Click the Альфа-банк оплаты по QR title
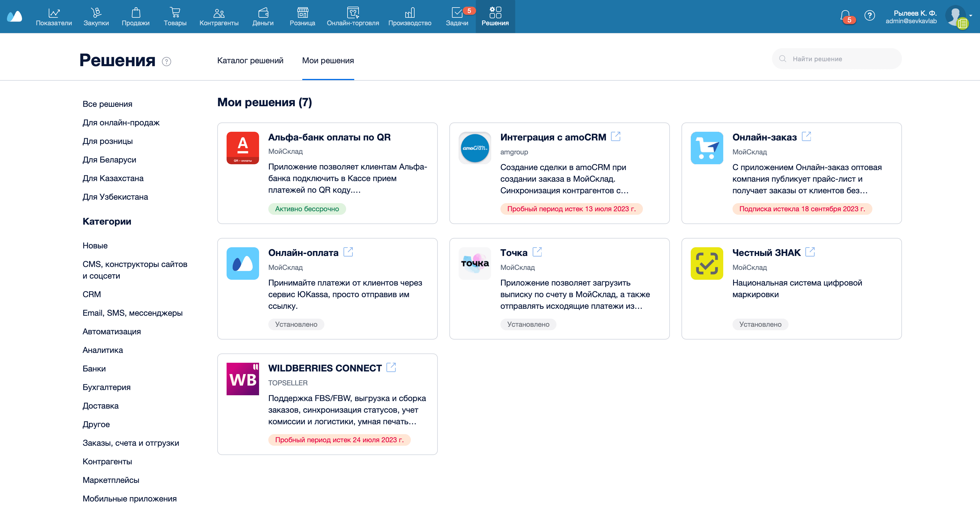The image size is (980, 509). pos(329,137)
